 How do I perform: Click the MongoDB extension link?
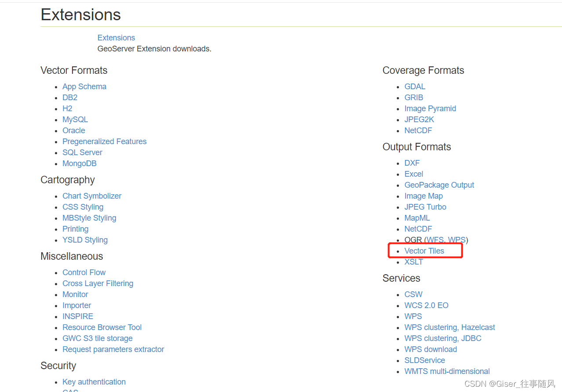79,163
